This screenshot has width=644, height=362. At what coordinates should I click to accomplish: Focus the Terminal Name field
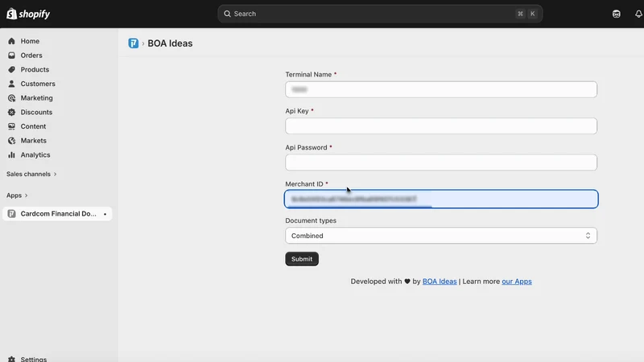(x=441, y=89)
